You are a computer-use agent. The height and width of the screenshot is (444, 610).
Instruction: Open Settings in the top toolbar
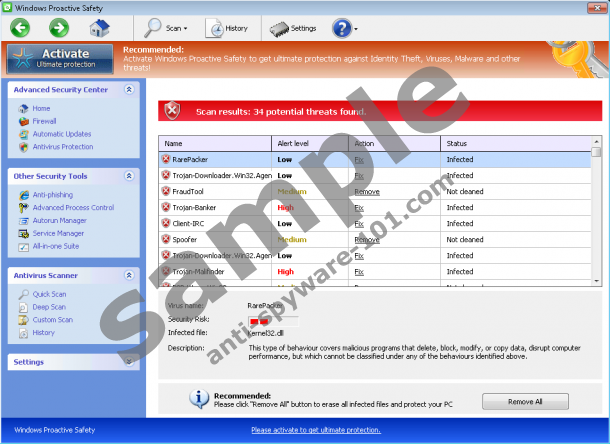tap(293, 28)
